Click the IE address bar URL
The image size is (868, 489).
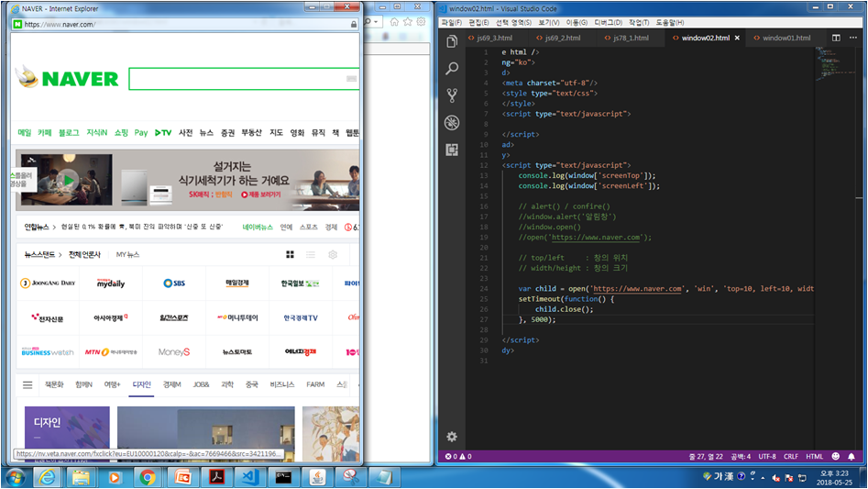click(x=60, y=25)
